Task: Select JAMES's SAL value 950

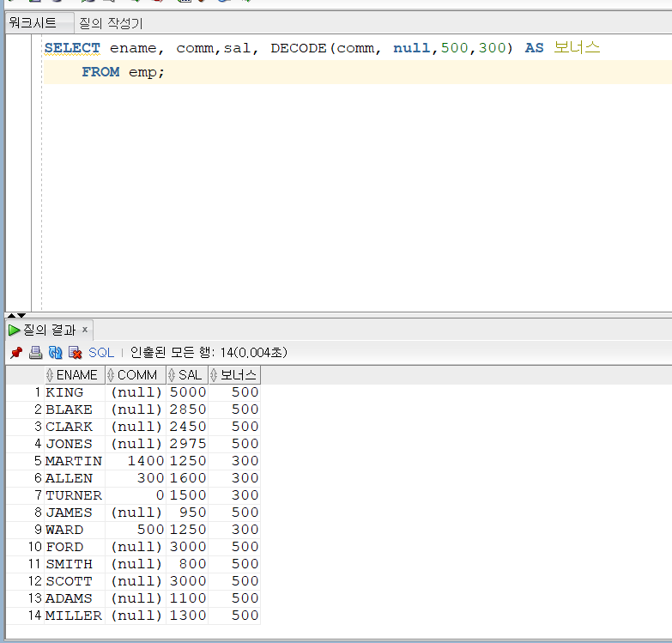Action: (x=187, y=513)
